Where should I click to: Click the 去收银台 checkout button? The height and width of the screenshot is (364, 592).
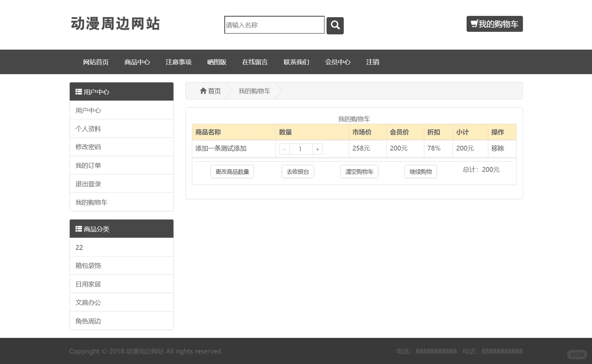click(298, 172)
